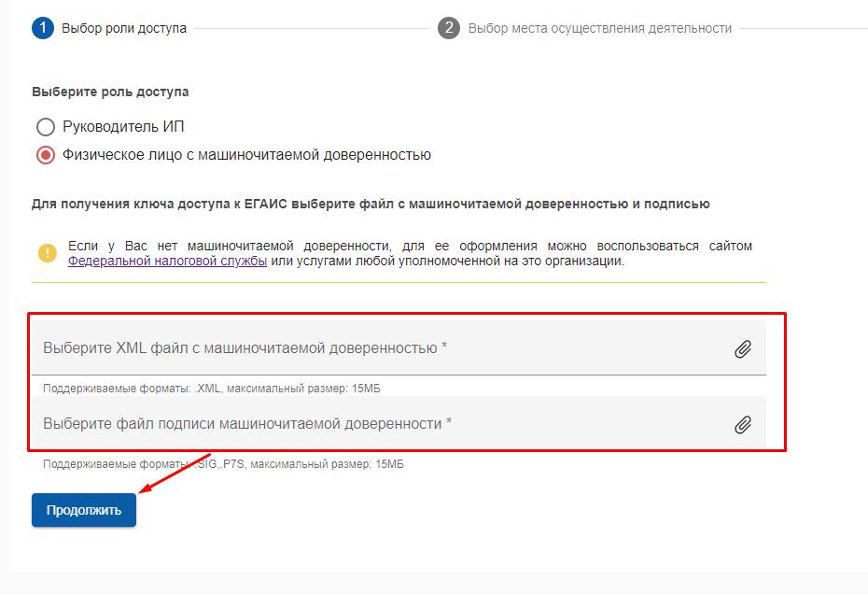The height and width of the screenshot is (595, 868).
Task: Click the 'Для получения ключа доступа к ЕГАИС' instruction text
Action: [371, 204]
